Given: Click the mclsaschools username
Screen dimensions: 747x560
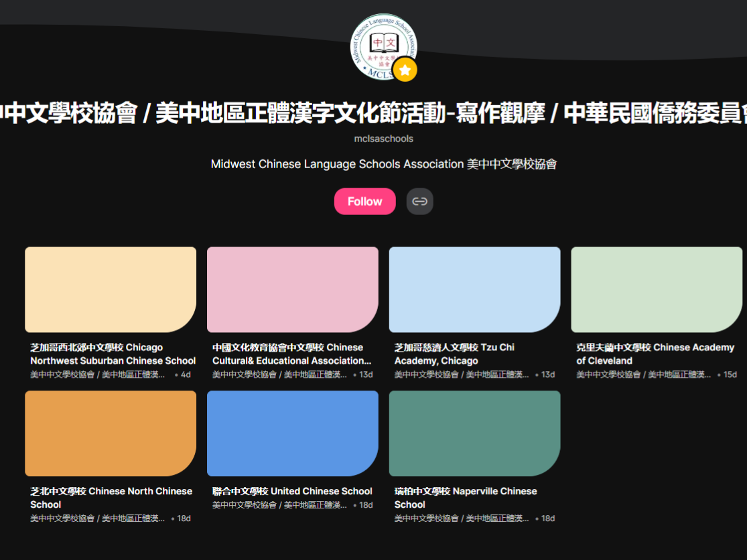Looking at the screenshot, I should (383, 139).
